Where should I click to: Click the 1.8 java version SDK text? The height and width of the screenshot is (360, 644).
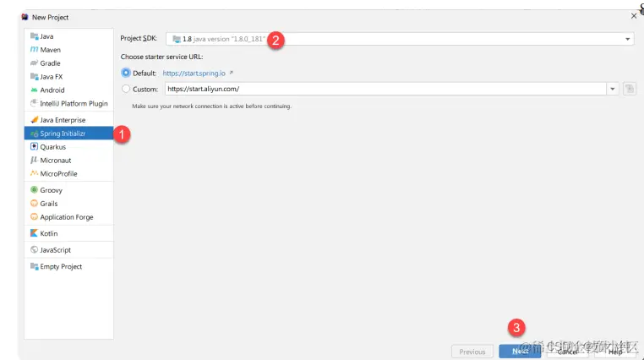(224, 39)
